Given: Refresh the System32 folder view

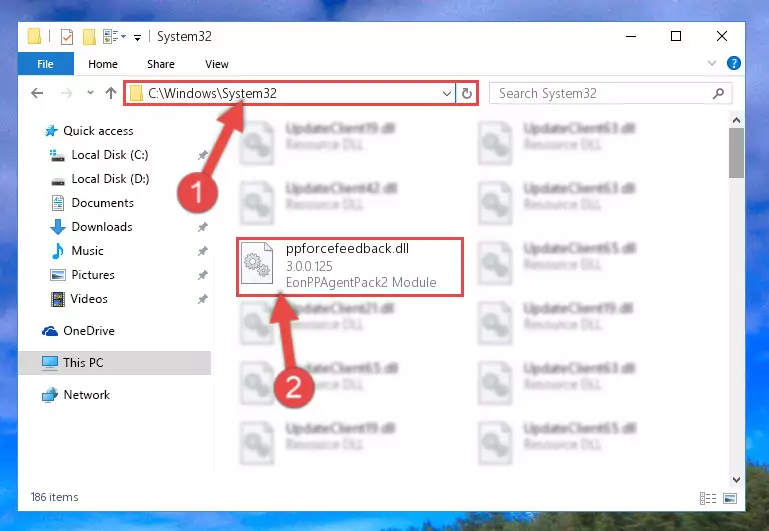Looking at the screenshot, I should click(466, 93).
